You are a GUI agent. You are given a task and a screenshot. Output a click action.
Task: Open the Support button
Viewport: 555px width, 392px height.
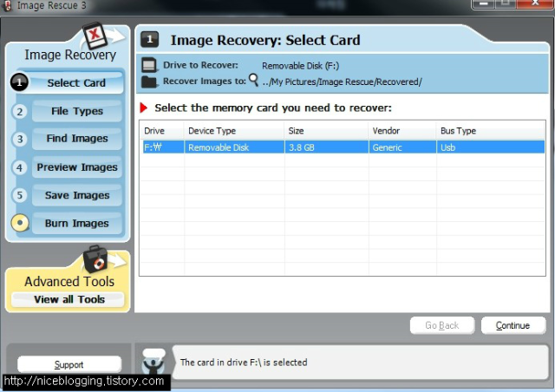pyautogui.click(x=69, y=365)
